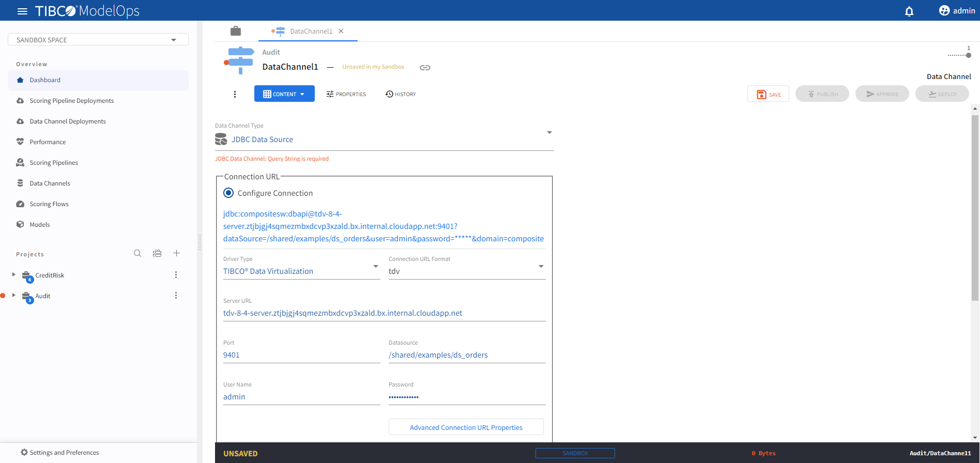Click the Password field
The image size is (980, 463).
467,397
